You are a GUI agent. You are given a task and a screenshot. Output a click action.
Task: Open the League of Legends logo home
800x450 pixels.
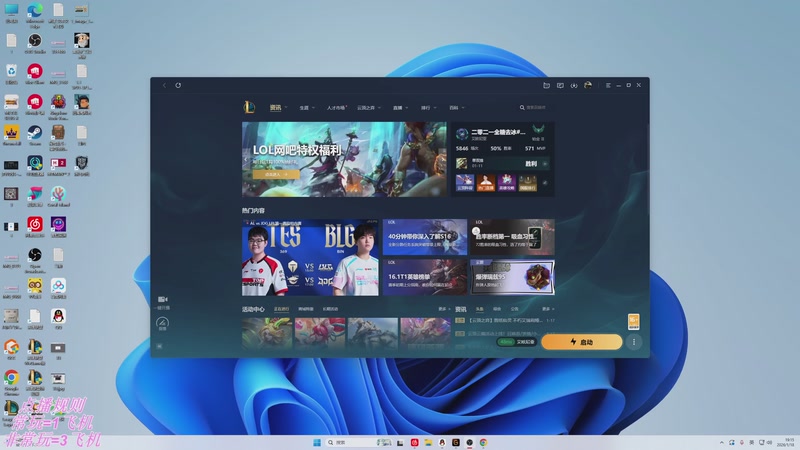click(x=249, y=107)
